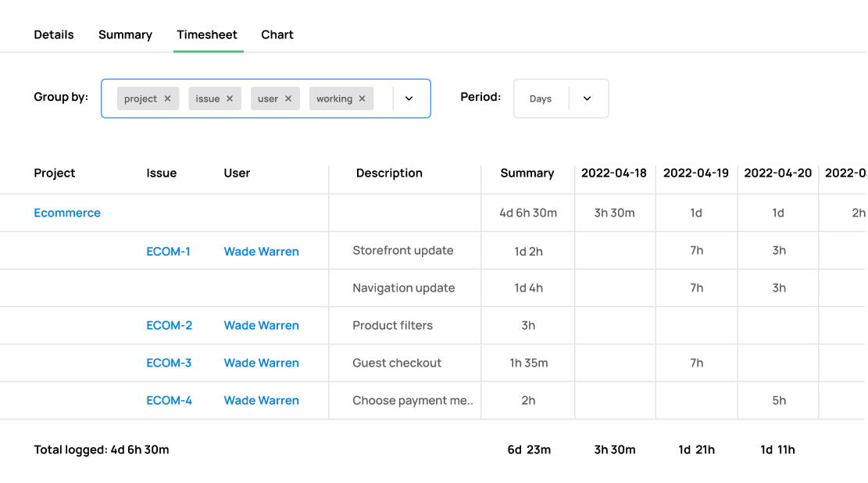Image resolution: width=868 pixels, height=483 pixels.
Task: Switch to the Chart tab
Action: [x=277, y=34]
